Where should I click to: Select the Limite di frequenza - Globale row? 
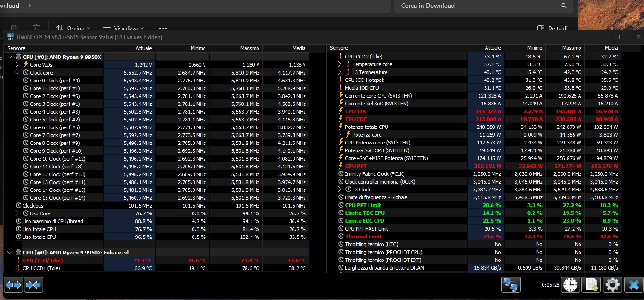(474, 197)
